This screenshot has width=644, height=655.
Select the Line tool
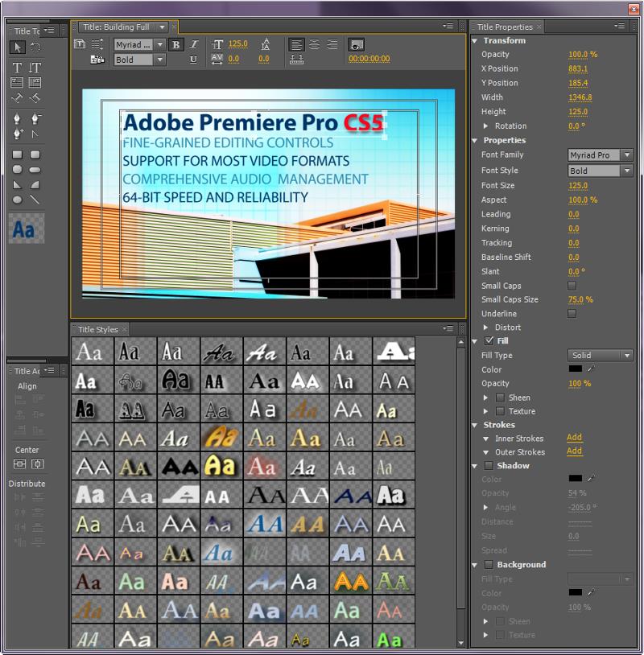(35, 200)
